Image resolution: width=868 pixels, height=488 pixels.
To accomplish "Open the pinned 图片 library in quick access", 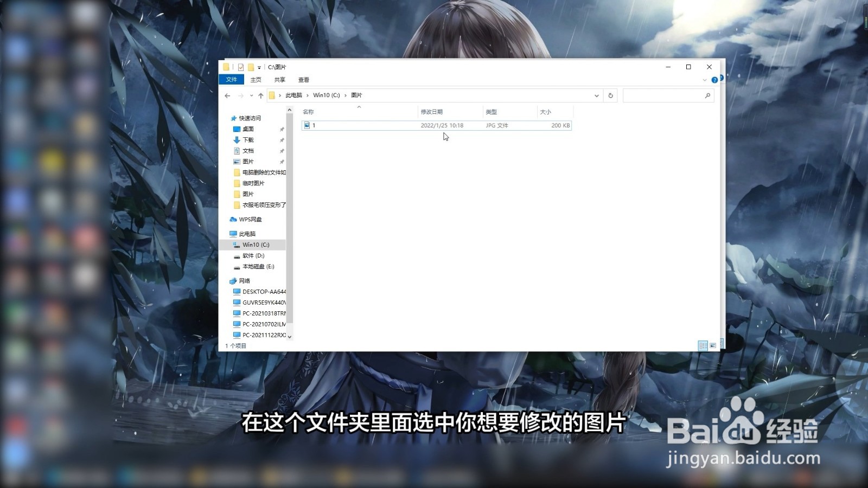I will tap(248, 162).
